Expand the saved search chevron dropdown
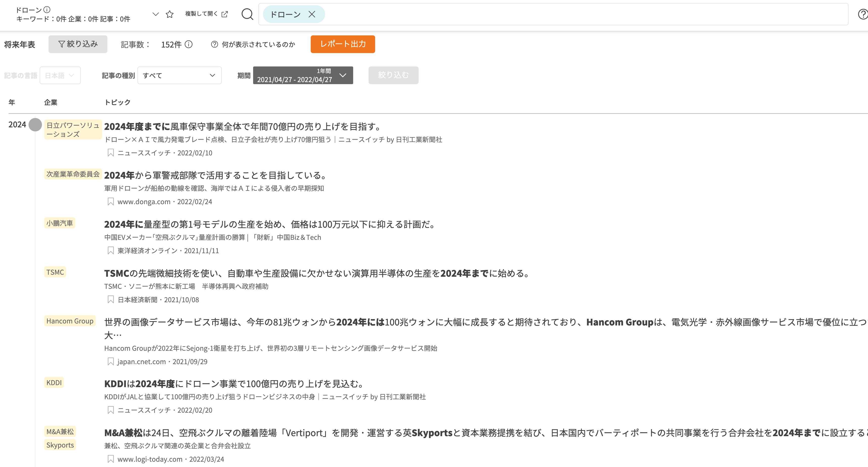Image resolution: width=868 pixels, height=467 pixels. (155, 14)
